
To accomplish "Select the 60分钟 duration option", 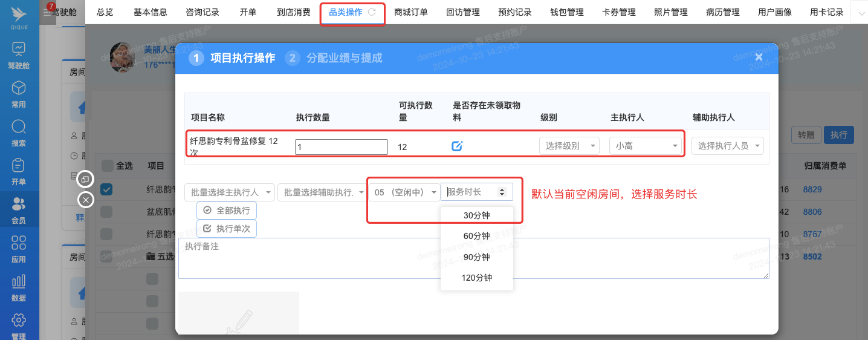I will point(476,236).
